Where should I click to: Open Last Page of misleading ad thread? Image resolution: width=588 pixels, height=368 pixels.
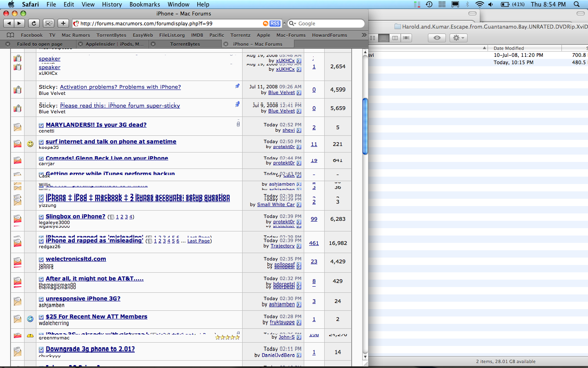198,241
